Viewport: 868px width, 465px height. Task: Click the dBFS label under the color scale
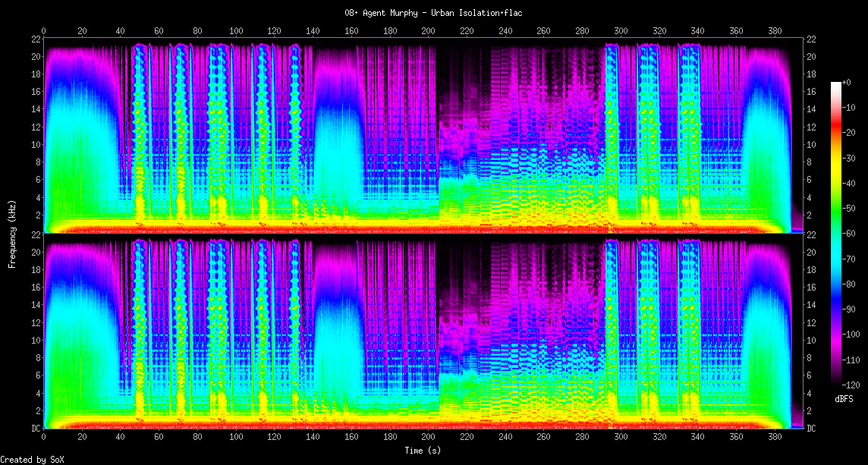[x=845, y=398]
